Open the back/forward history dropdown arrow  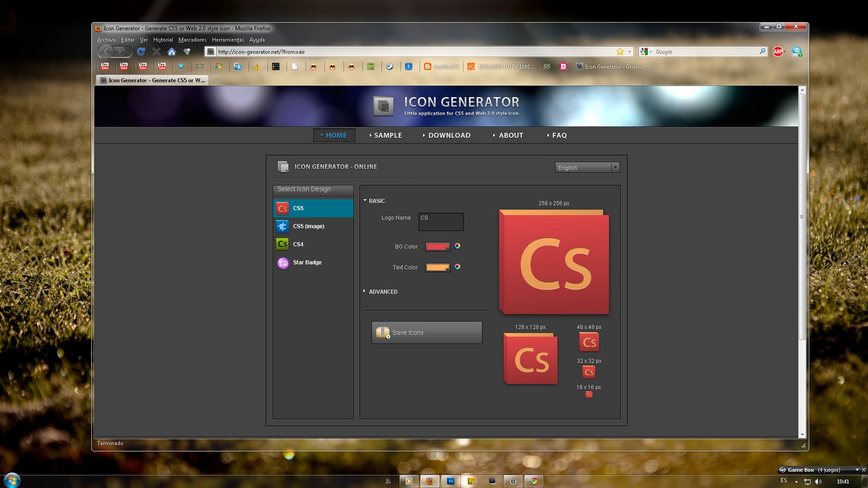[x=129, y=52]
